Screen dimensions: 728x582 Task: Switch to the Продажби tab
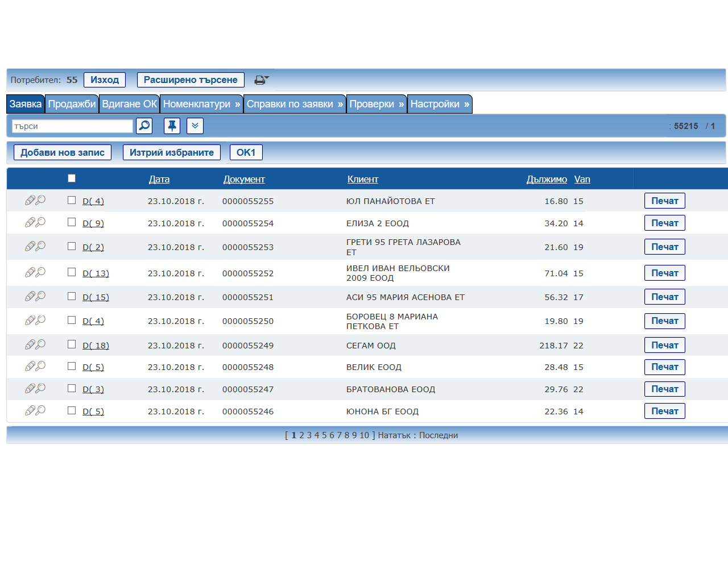[x=72, y=104]
